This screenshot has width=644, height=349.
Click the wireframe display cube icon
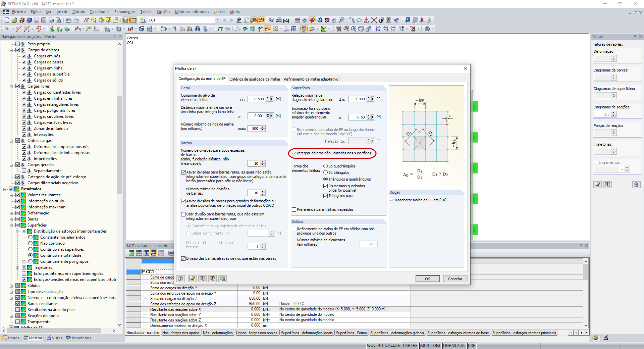pos(361,29)
